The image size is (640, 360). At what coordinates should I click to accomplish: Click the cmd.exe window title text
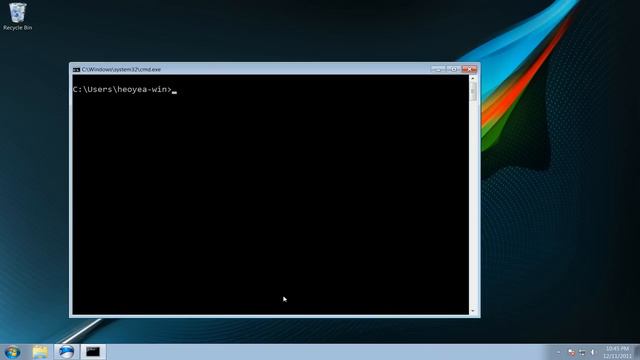pyautogui.click(x=121, y=69)
